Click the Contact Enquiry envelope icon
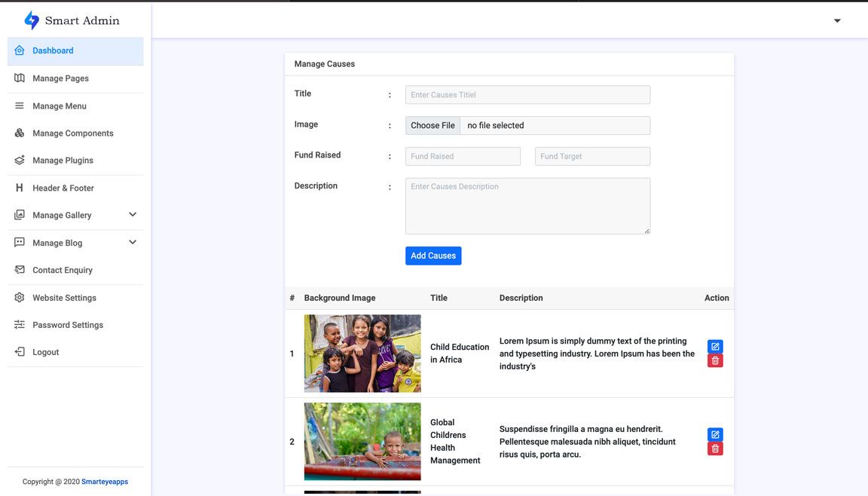Screen dimensions: 868x496 click(20, 270)
